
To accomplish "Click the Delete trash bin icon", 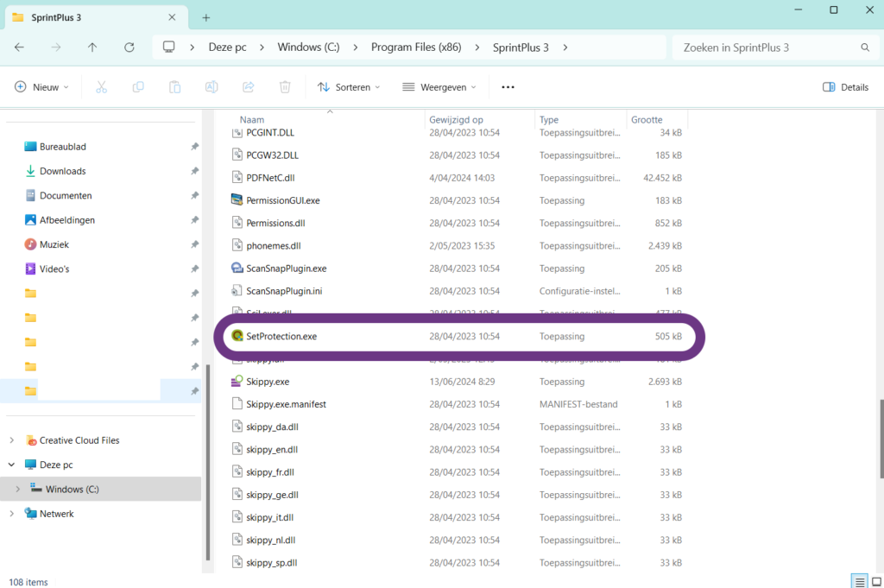I will coord(285,87).
